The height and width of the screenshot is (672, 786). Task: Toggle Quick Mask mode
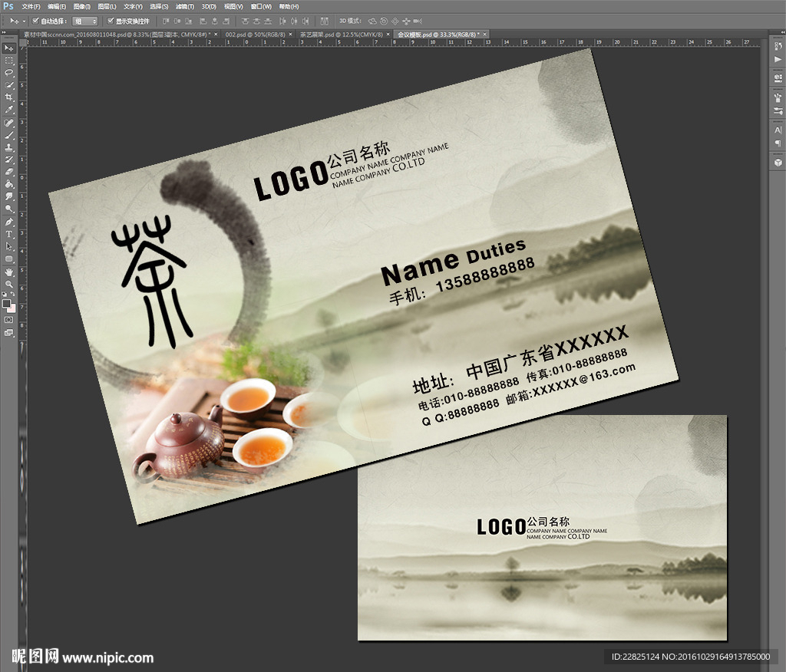pyautogui.click(x=9, y=320)
